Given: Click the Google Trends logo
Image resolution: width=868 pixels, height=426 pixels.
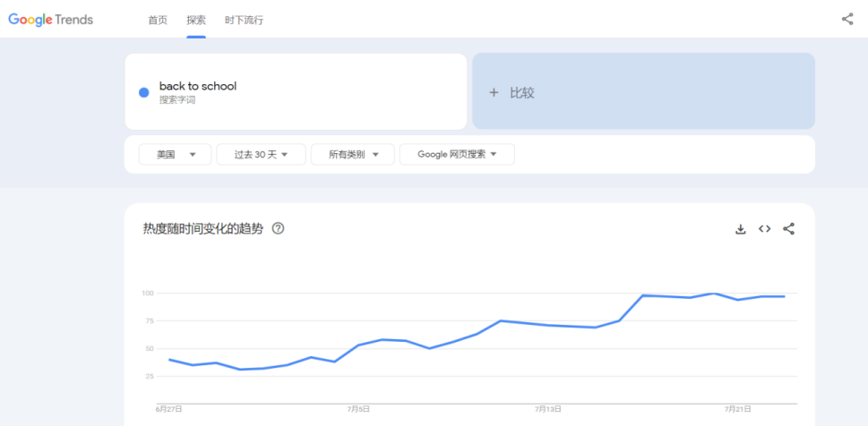Looking at the screenshot, I should click(x=50, y=20).
